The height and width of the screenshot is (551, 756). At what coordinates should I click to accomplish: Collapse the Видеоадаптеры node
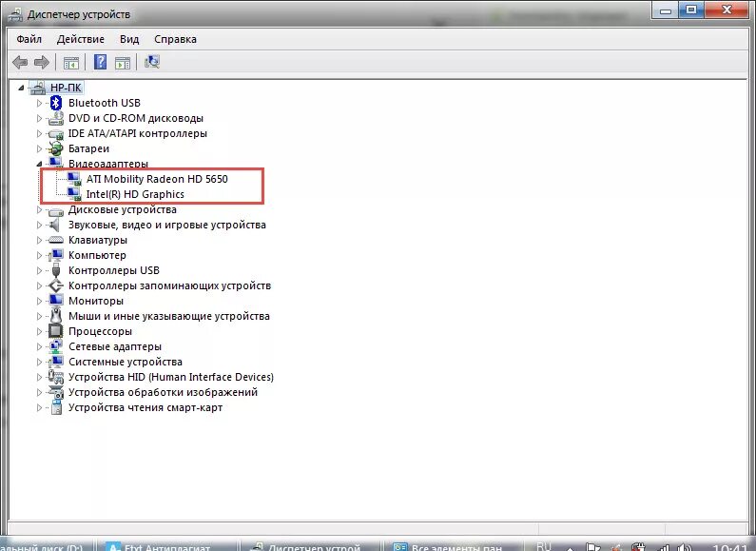click(x=40, y=164)
